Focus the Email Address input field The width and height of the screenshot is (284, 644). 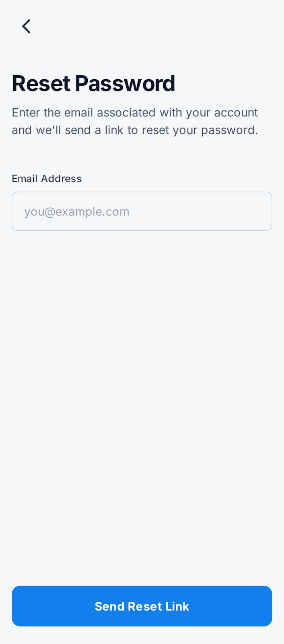coord(142,211)
